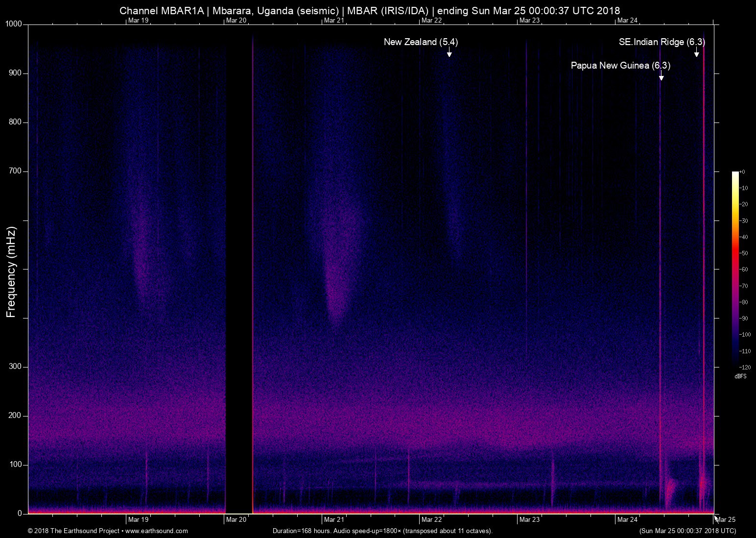This screenshot has width=756, height=538.
Task: Click the black data gap after Mar 20
Action: [x=239, y=269]
